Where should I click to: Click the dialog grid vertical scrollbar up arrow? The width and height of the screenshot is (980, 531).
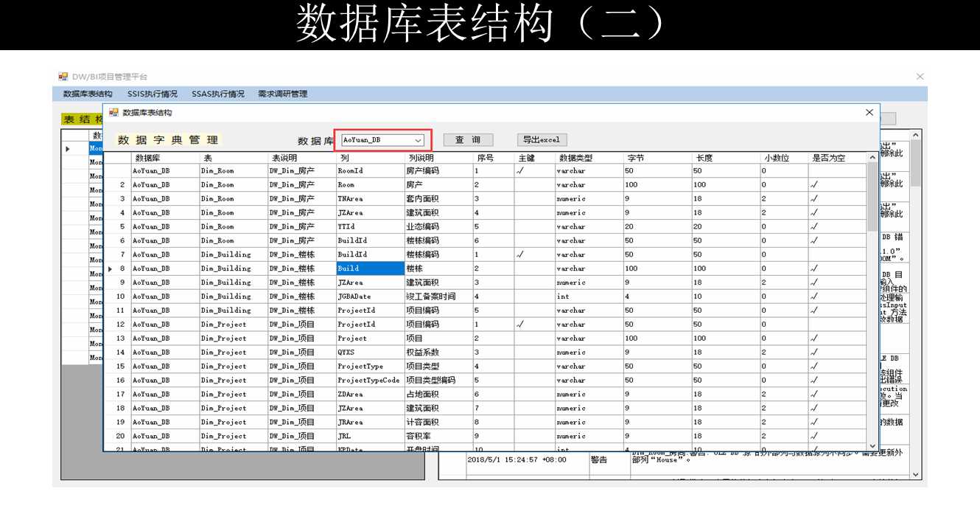coord(872,158)
